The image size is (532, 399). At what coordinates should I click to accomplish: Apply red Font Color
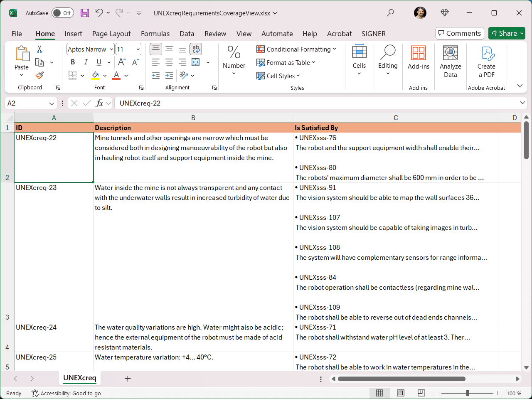click(x=116, y=75)
